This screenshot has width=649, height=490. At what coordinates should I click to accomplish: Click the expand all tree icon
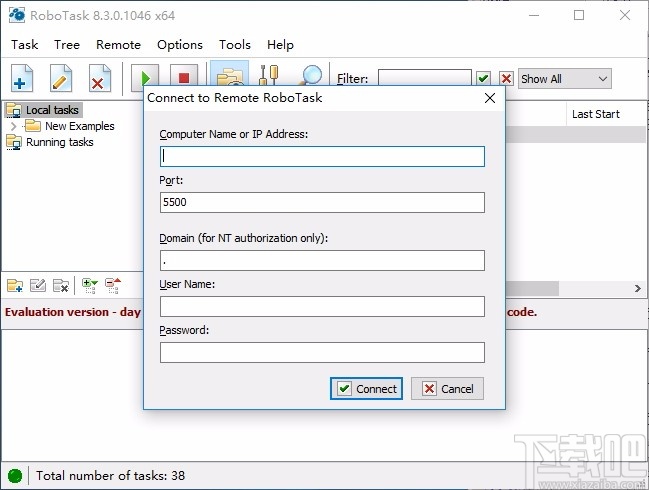point(89,286)
